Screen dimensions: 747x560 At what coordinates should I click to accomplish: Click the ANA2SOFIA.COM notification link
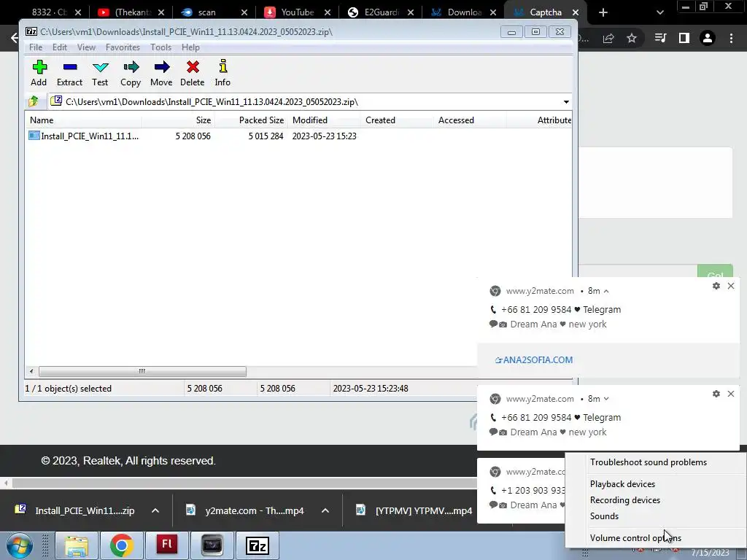pos(534,360)
